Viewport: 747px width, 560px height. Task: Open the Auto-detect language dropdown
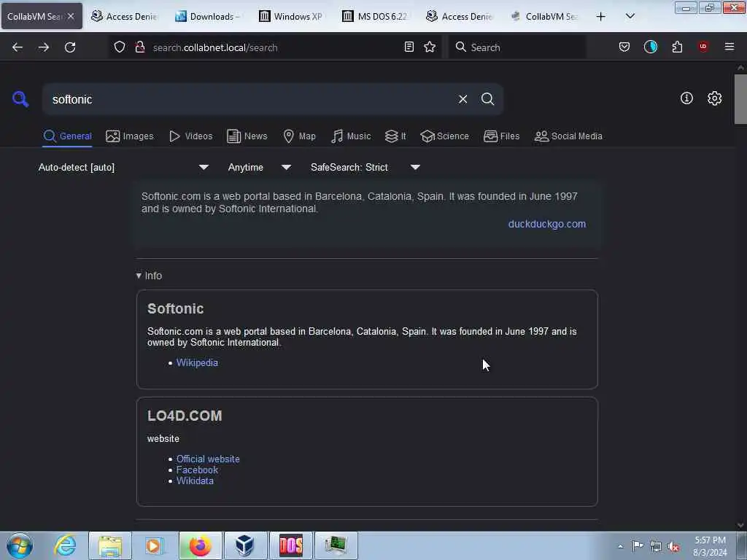pos(123,167)
